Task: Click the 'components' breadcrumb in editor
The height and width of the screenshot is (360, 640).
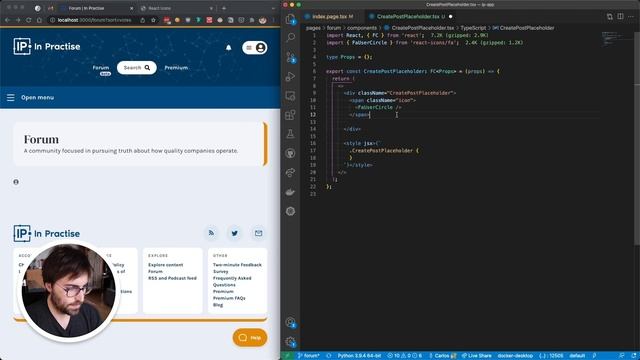Action: 362,28
